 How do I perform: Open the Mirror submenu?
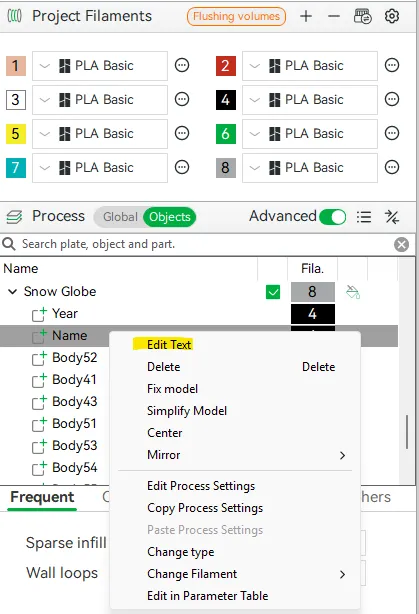[235, 455]
